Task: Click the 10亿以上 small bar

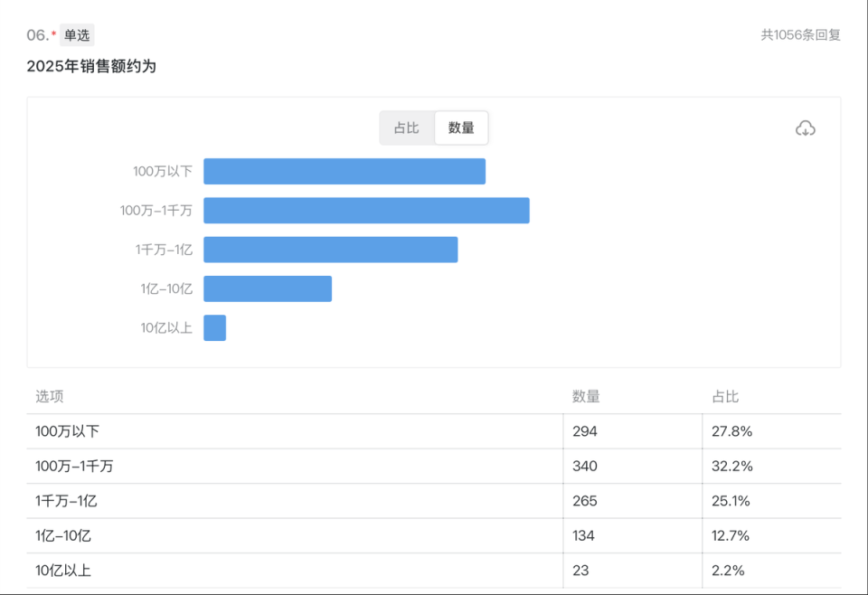Action: [x=214, y=327]
